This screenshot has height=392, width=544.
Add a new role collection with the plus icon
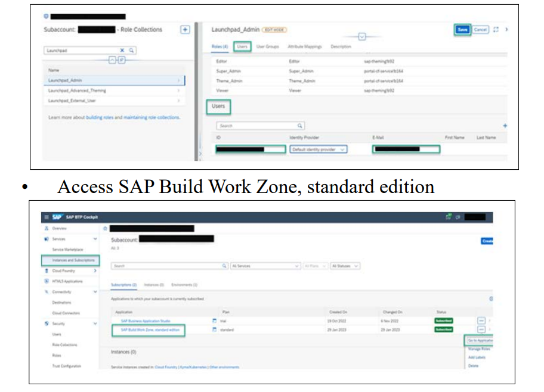click(x=185, y=29)
